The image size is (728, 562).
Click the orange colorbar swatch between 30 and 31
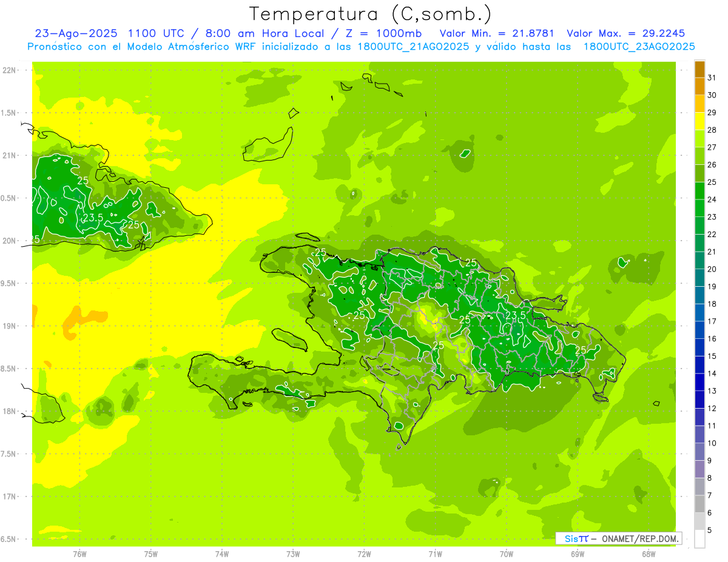pos(699,86)
